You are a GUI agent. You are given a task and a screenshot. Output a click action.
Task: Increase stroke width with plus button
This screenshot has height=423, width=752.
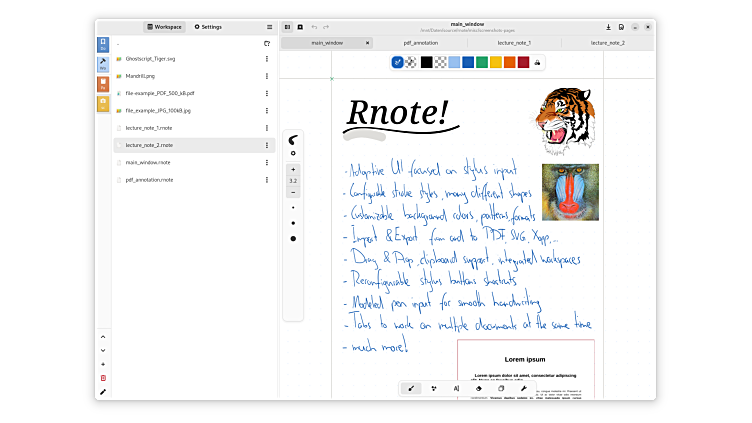point(293,170)
